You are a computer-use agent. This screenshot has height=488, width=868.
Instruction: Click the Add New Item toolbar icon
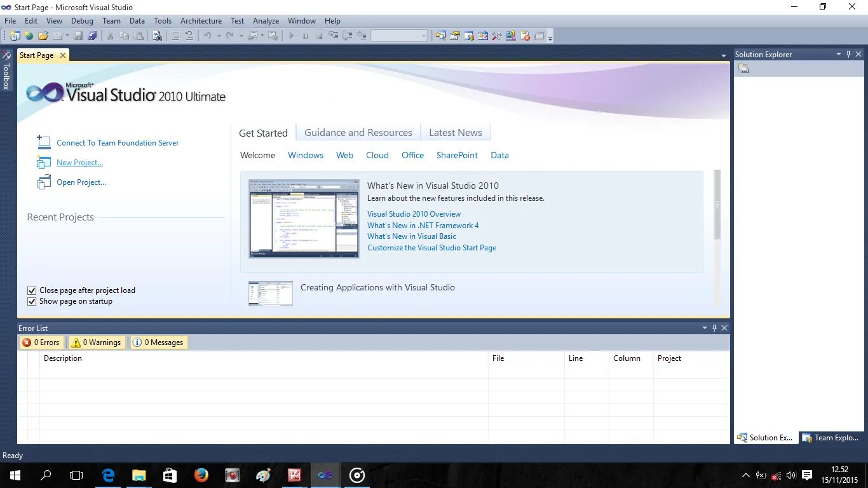pyautogui.click(x=57, y=36)
